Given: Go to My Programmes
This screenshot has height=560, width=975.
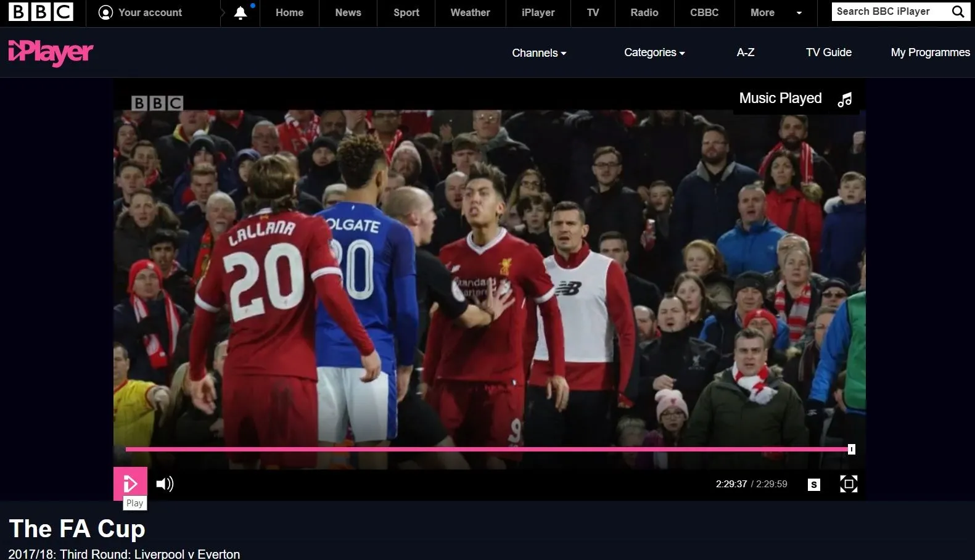Looking at the screenshot, I should click(x=930, y=52).
